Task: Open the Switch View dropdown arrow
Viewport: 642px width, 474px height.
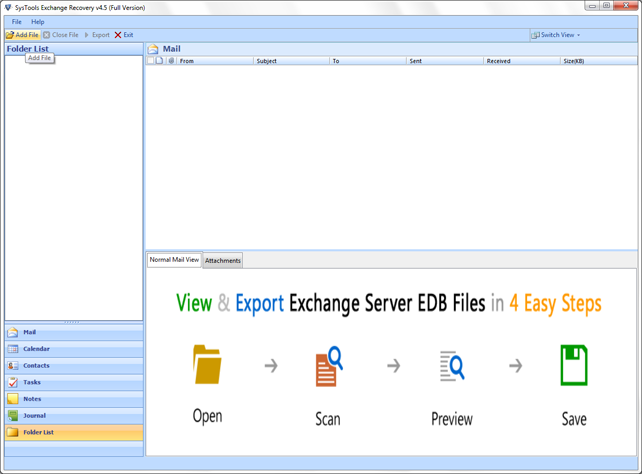Action: (579, 35)
